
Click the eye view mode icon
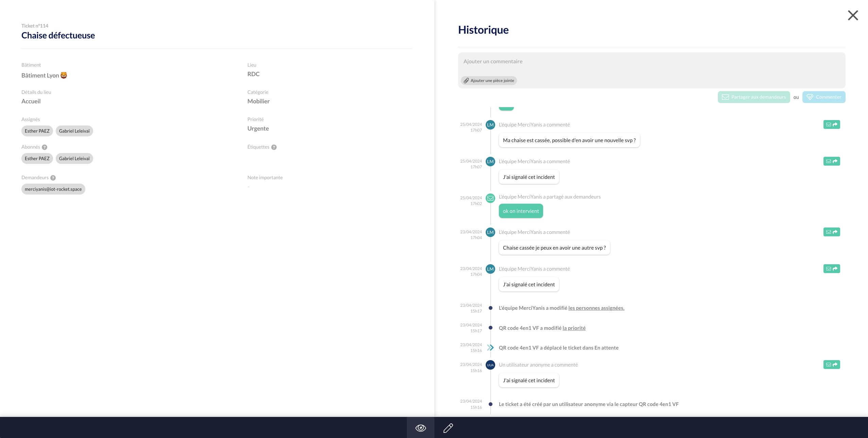(x=420, y=428)
